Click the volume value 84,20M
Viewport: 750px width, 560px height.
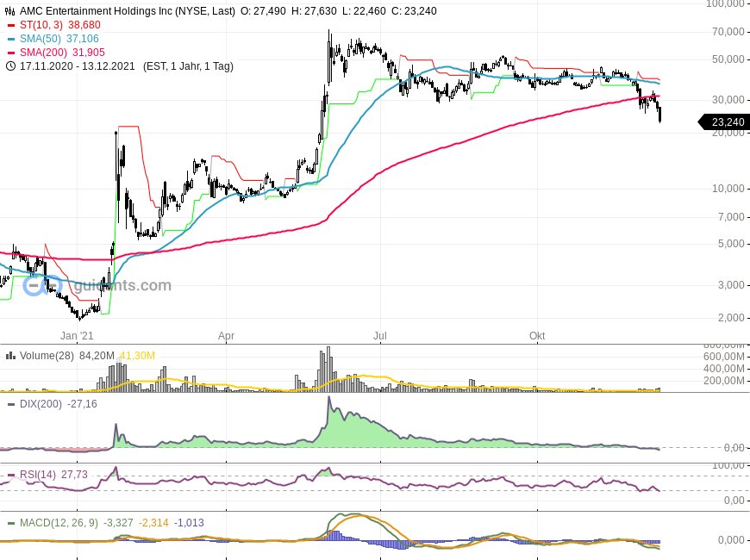97,356
